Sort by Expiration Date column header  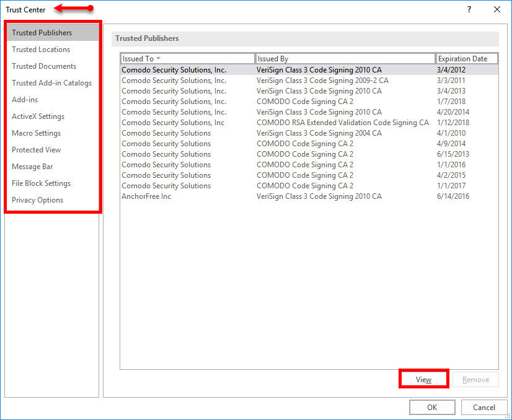pyautogui.click(x=467, y=59)
